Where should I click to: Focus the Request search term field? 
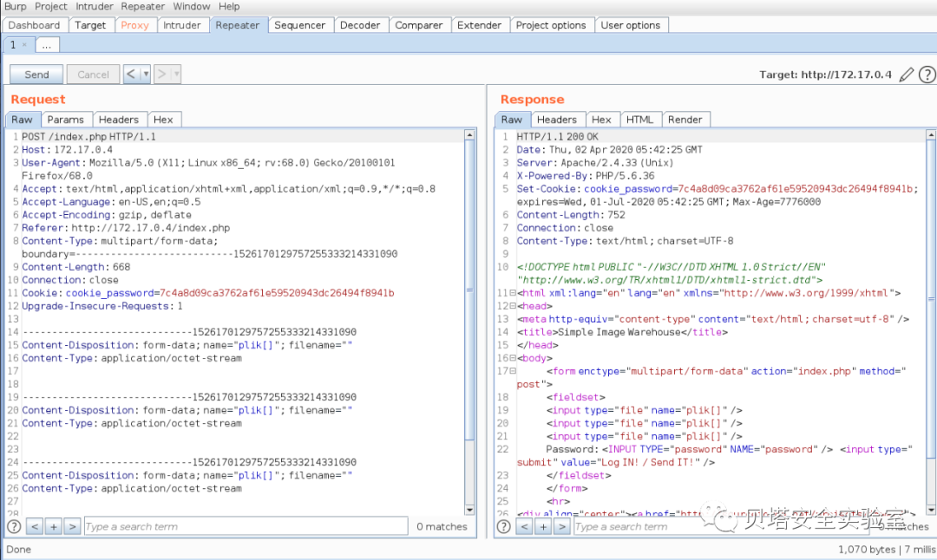point(246,526)
